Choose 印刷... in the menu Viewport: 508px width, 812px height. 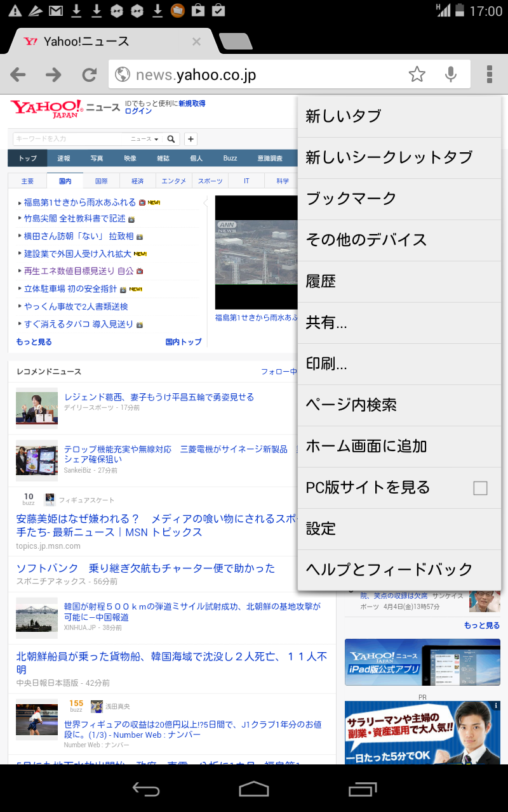tap(399, 364)
